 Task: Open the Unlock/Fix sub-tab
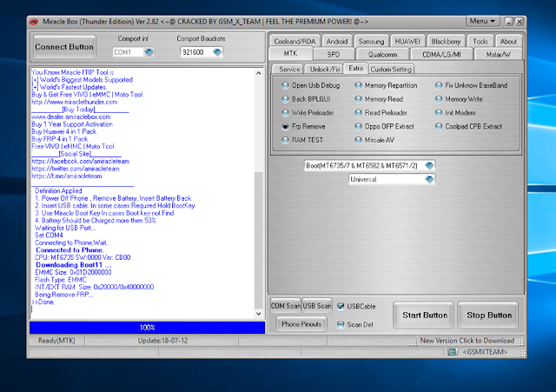tap(325, 70)
